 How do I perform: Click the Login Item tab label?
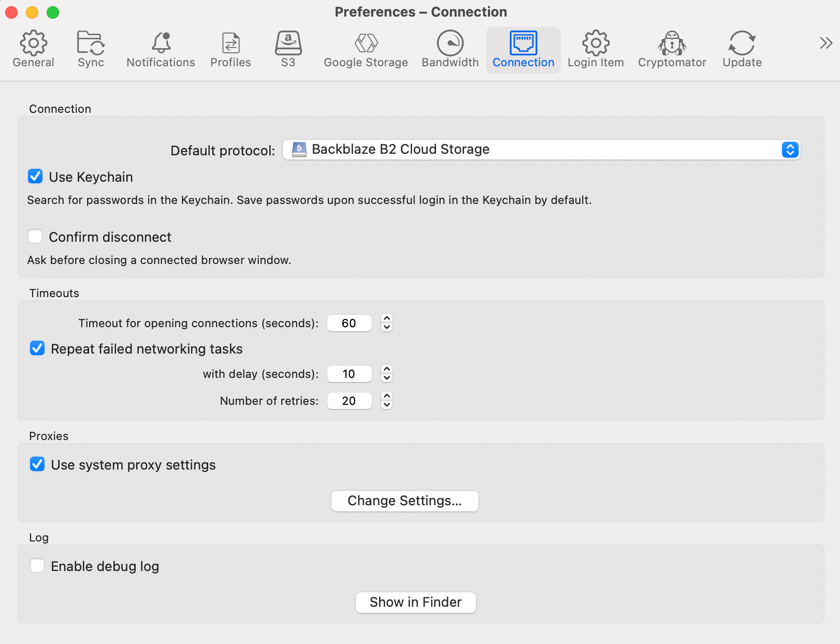tap(596, 63)
